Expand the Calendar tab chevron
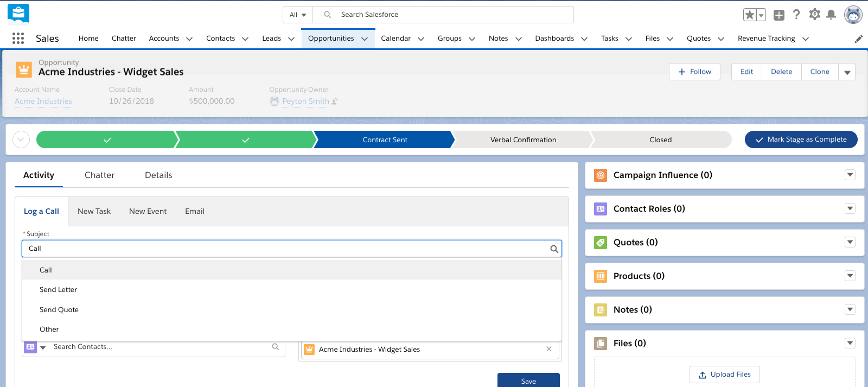This screenshot has width=868, height=387. (x=421, y=39)
